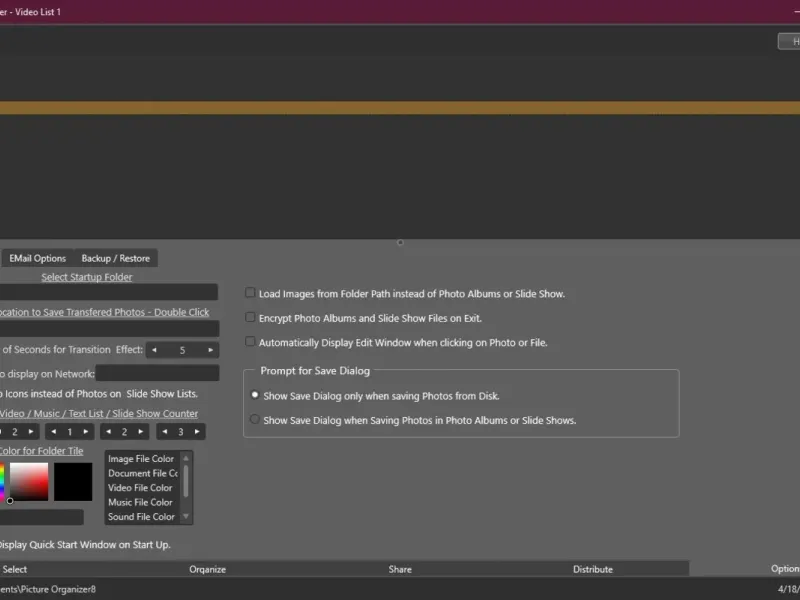Select Music File Color in list
Image resolution: width=800 pixels, height=600 pixels.
tap(141, 502)
